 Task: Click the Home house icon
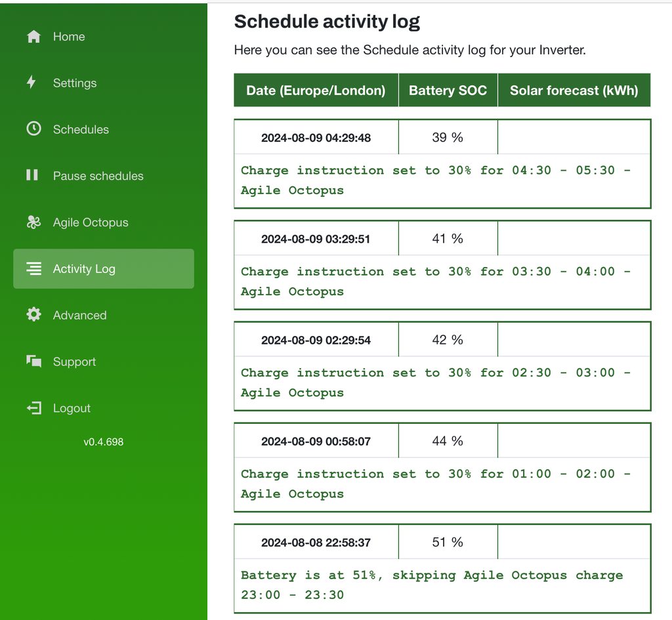(x=33, y=37)
